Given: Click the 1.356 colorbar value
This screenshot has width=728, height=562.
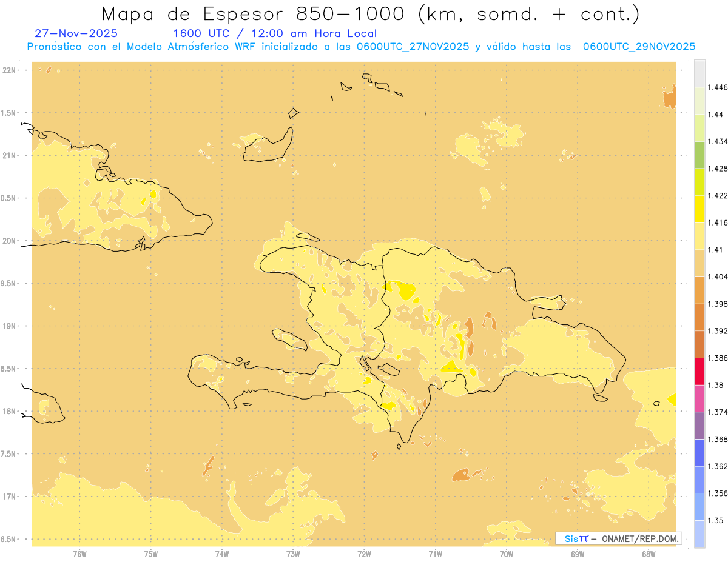Looking at the screenshot, I should [x=717, y=493].
